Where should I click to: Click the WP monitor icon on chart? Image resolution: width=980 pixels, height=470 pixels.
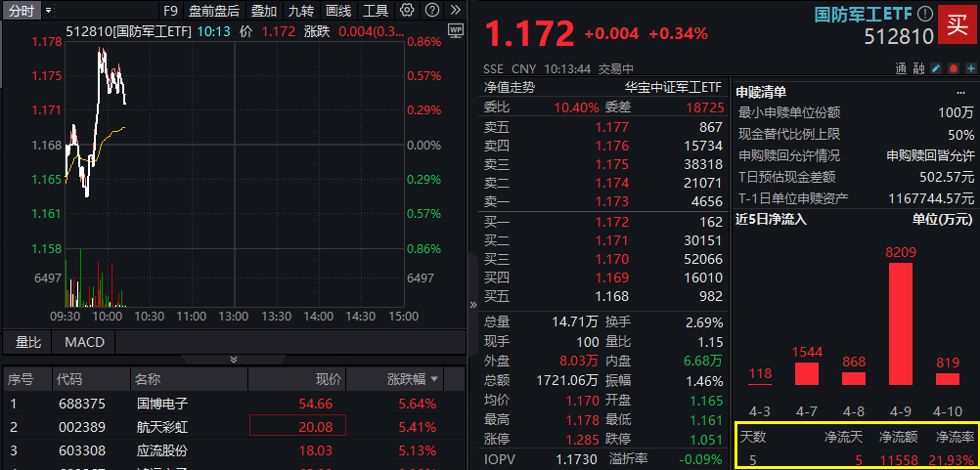tap(456, 30)
